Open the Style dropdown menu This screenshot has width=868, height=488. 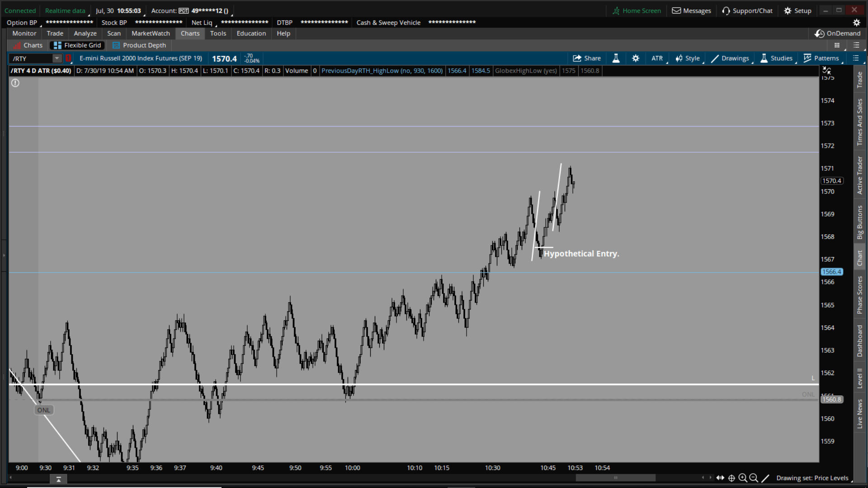tap(688, 58)
